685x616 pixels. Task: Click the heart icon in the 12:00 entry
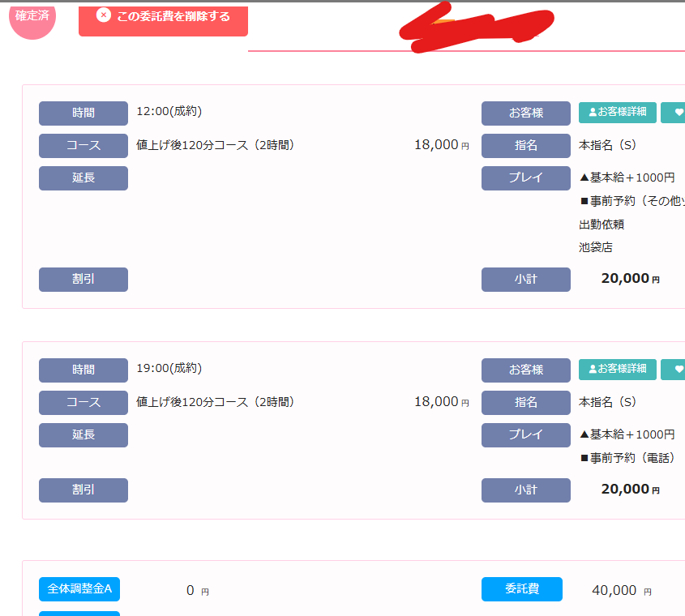[x=678, y=113]
